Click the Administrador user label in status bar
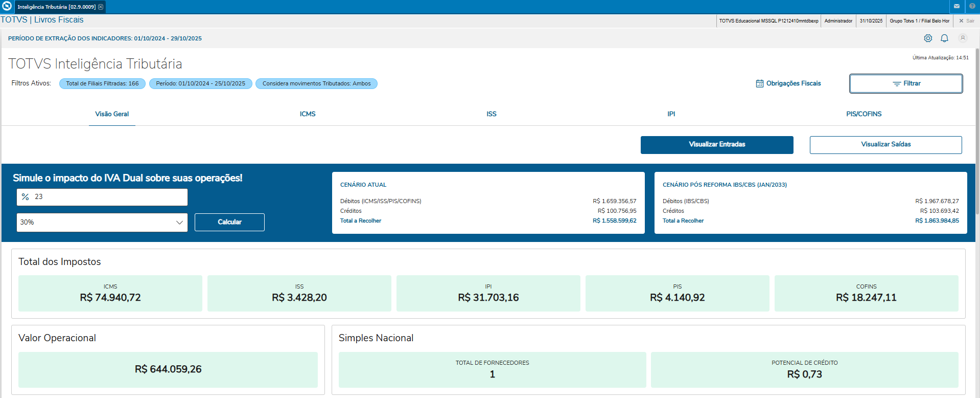 [x=838, y=21]
